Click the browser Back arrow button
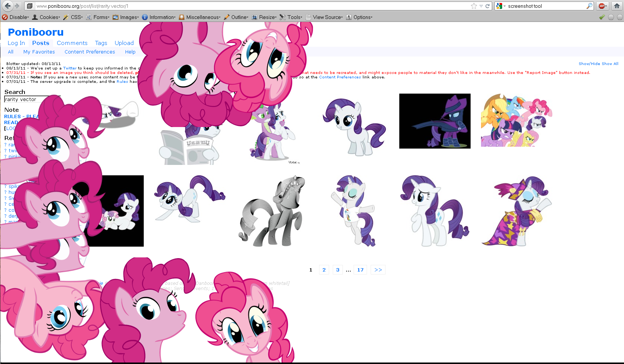Viewport: 624px width, 364px height. pyautogui.click(x=7, y=6)
